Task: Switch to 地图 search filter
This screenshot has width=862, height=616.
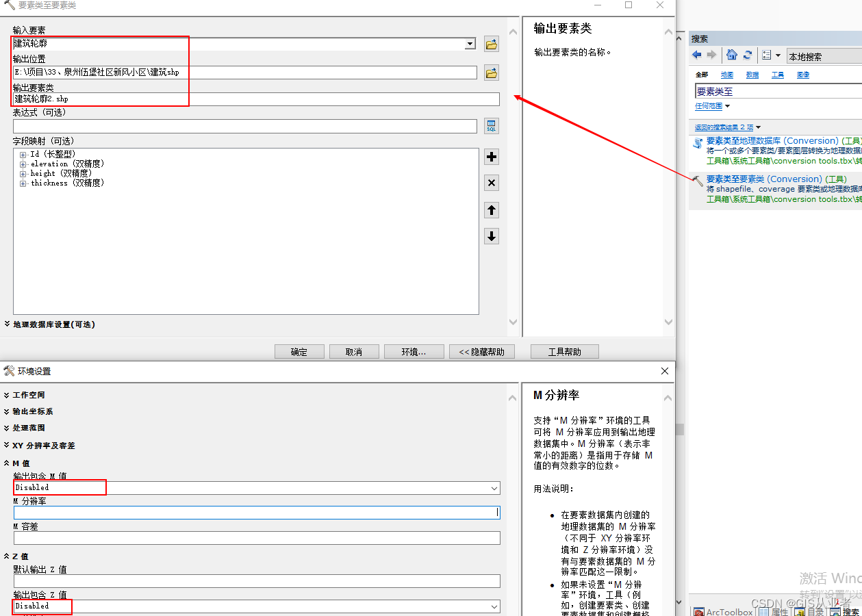Action: pos(727,75)
